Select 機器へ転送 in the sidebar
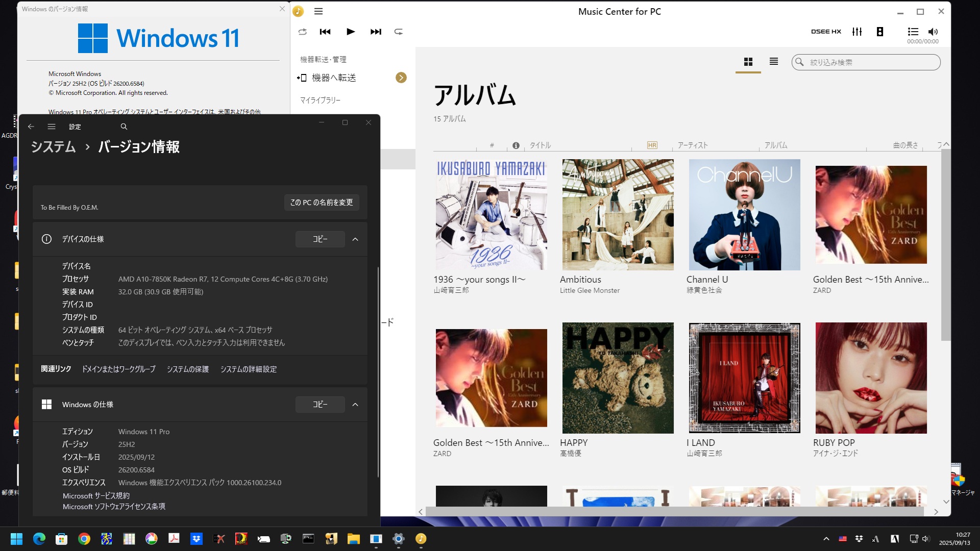Viewport: 980px width, 551px height. click(334, 78)
